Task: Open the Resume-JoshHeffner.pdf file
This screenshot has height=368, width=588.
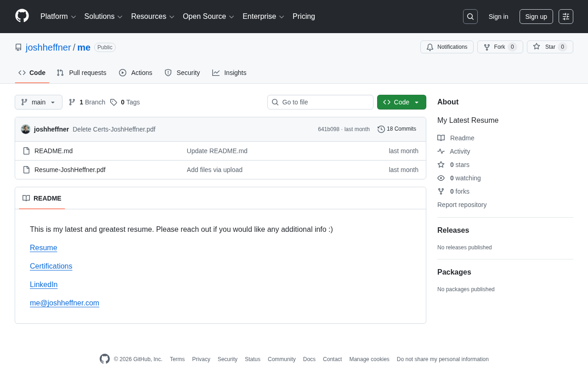Action: pos(70,170)
